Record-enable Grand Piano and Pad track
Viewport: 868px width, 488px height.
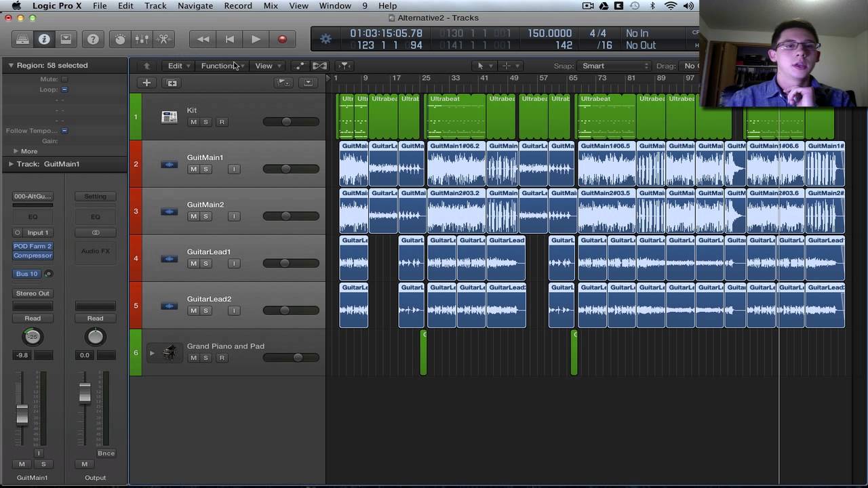point(222,357)
